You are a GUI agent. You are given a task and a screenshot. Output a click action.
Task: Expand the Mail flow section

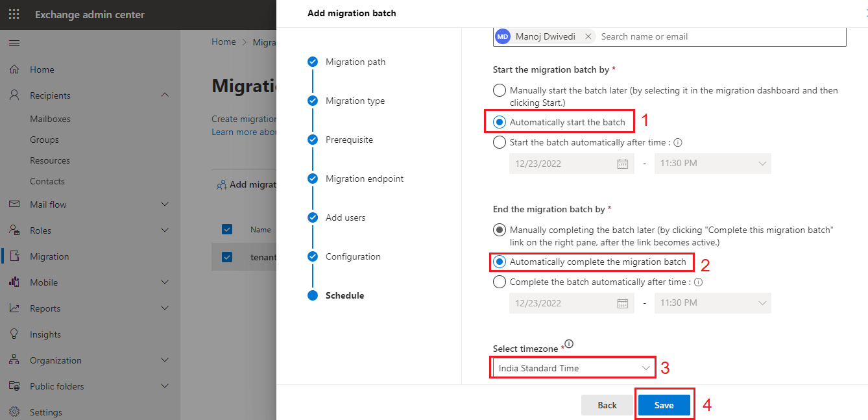pyautogui.click(x=165, y=204)
